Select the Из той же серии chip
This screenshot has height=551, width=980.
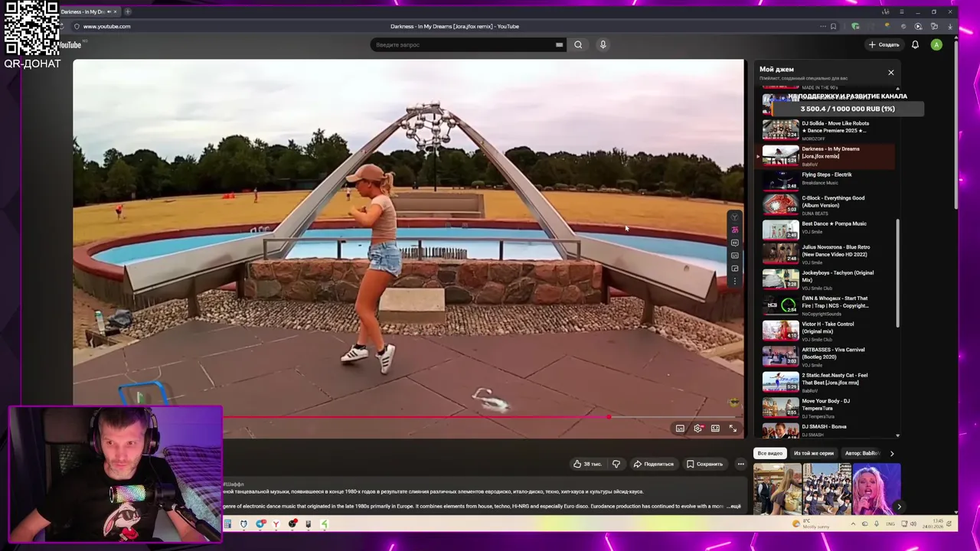pos(814,453)
